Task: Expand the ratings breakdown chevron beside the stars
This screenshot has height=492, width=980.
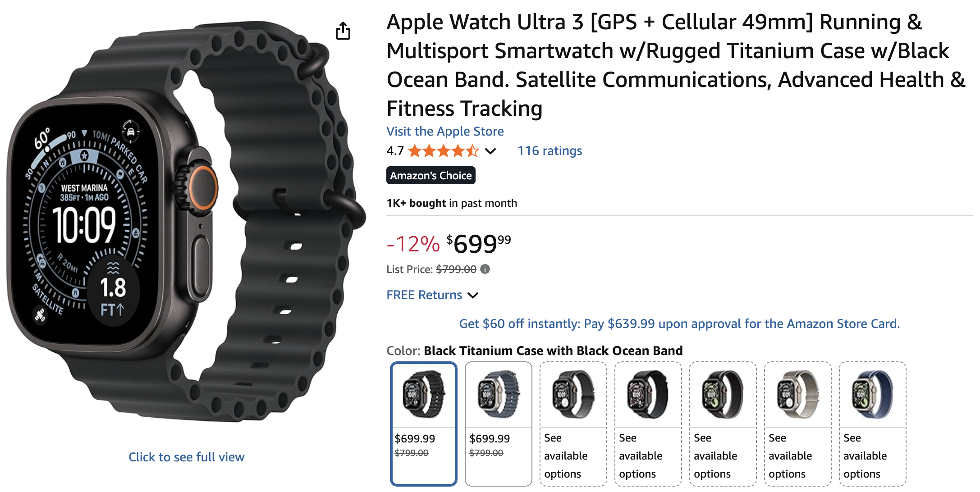Action: coord(490,151)
